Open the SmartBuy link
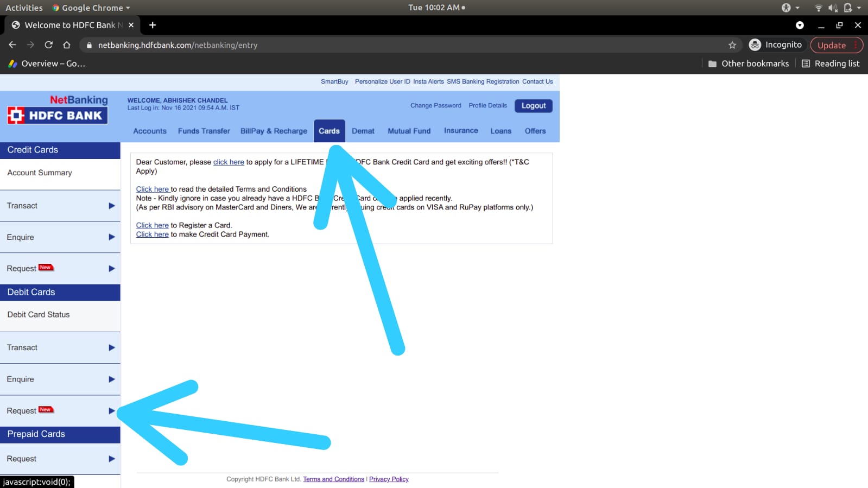868x488 pixels. [334, 81]
